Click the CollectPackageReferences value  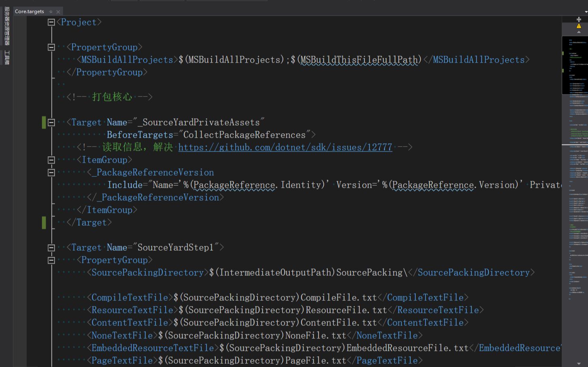[244, 135]
